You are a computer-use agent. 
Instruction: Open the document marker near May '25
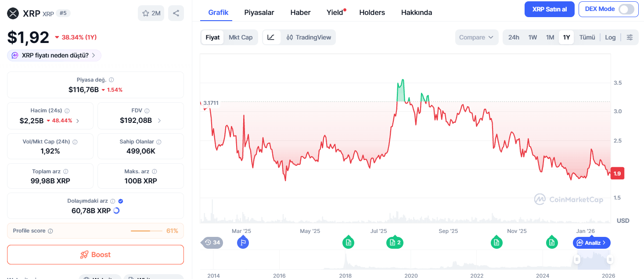pos(349,243)
